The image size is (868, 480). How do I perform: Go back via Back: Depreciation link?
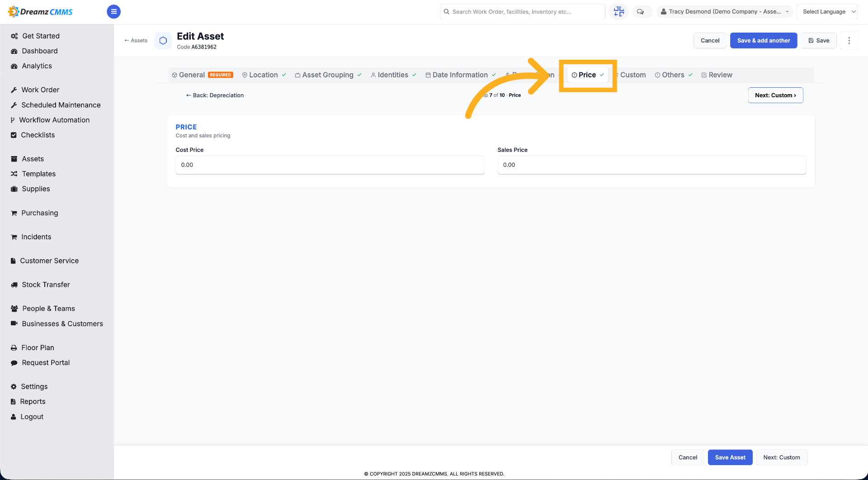[215, 95]
